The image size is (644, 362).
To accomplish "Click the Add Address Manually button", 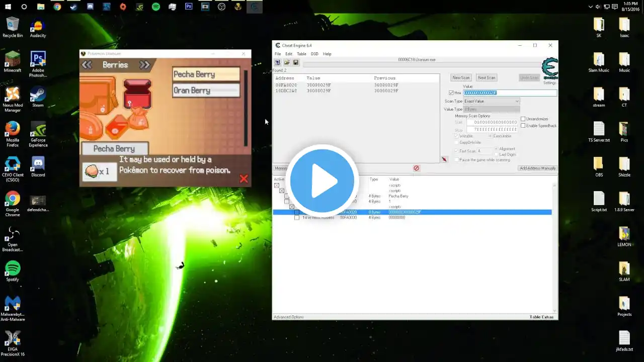I will 538,168.
